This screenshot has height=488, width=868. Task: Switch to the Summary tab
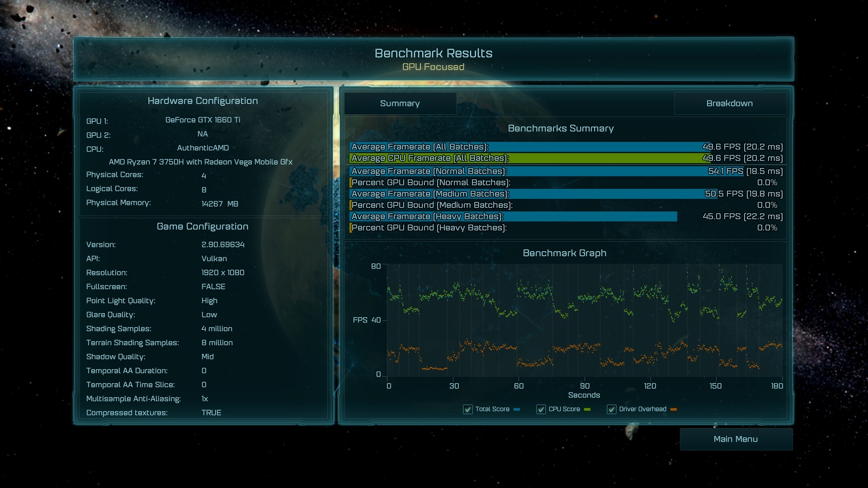(400, 103)
